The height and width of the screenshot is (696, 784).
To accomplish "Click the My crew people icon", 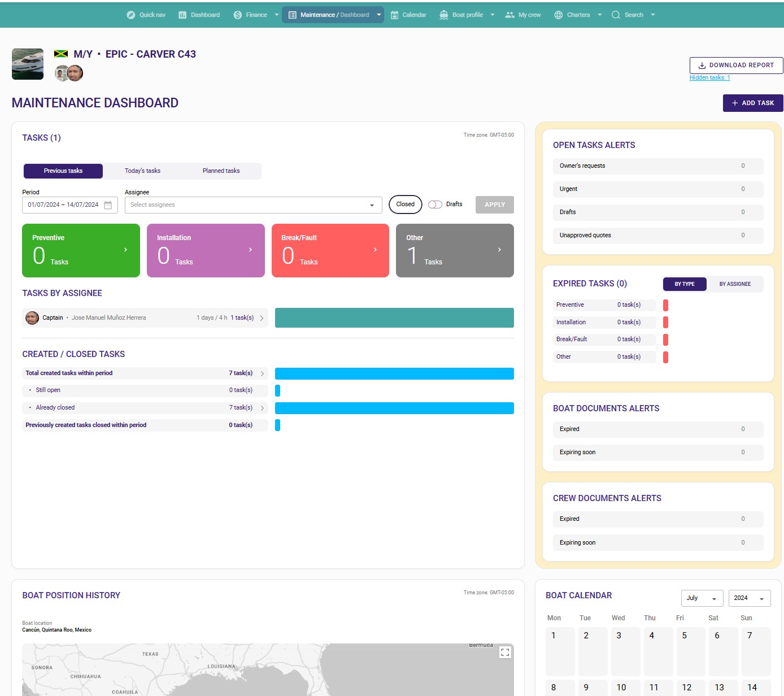I will pyautogui.click(x=509, y=15).
